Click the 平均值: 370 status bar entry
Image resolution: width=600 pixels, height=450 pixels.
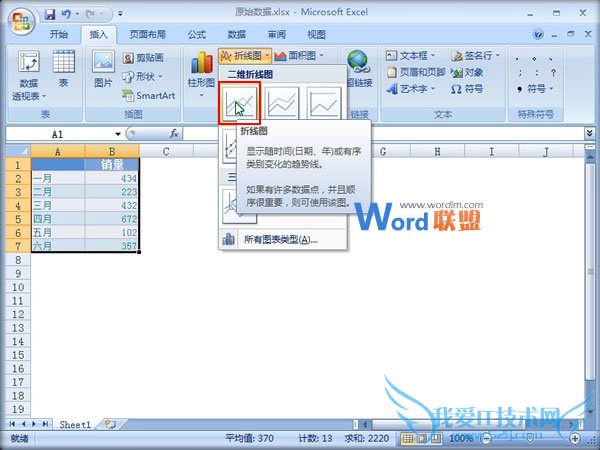click(249, 439)
